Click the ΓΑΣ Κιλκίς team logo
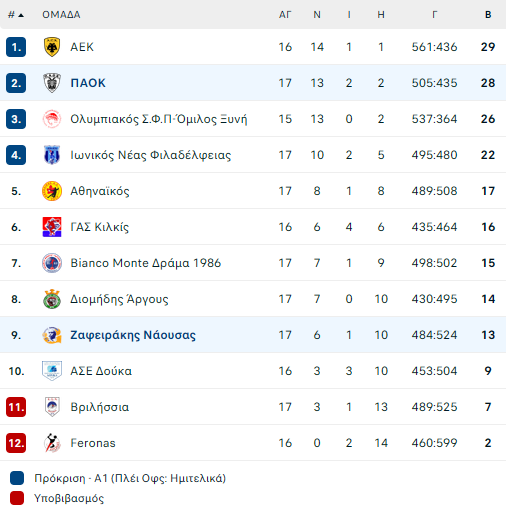 [x=52, y=227]
